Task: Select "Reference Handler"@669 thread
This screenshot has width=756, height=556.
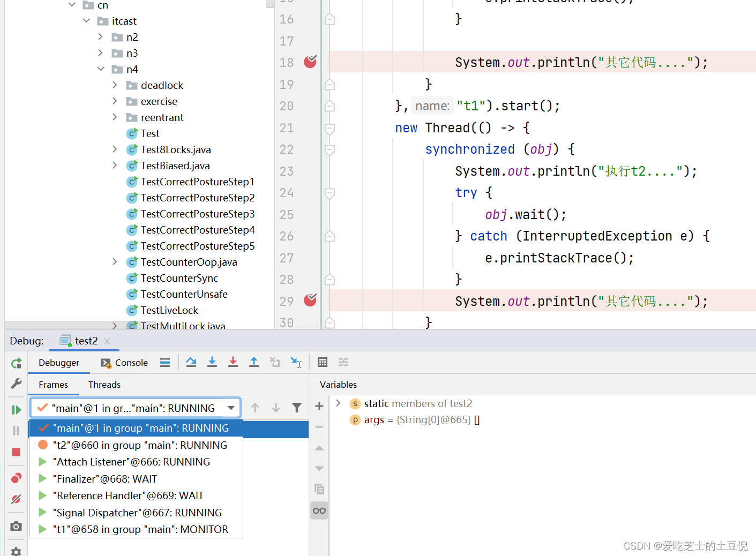Action: point(136,495)
